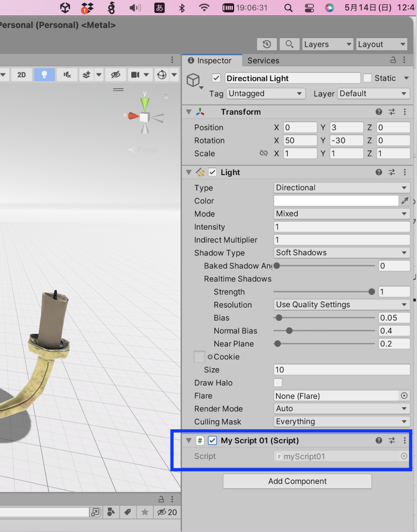
Task: Click the Gizmos sphere icon
Action: (162, 74)
